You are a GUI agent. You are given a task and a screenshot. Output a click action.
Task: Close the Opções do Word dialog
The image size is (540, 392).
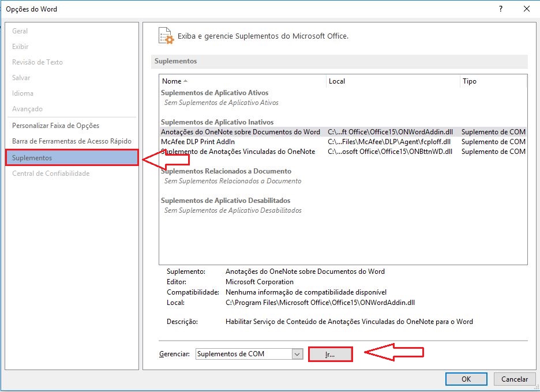pos(527,9)
